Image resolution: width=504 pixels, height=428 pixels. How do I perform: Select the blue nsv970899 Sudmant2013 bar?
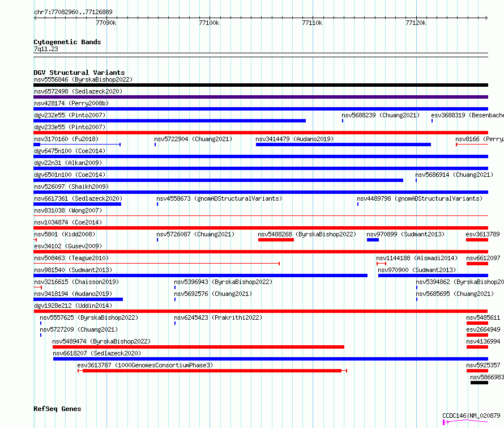(373, 240)
